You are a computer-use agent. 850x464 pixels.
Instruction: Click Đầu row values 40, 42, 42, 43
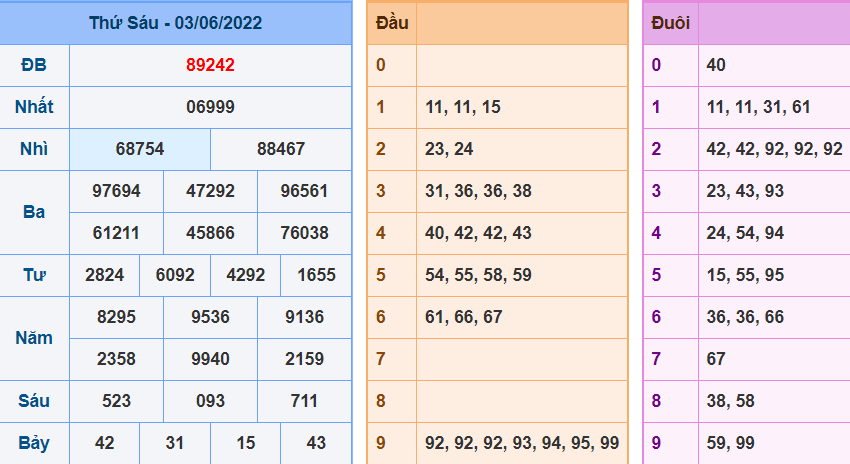(x=478, y=233)
